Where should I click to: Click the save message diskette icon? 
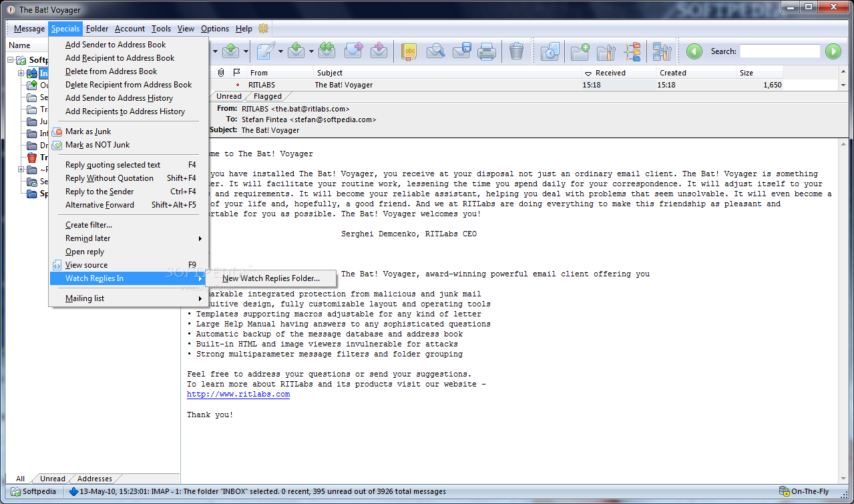point(462,51)
